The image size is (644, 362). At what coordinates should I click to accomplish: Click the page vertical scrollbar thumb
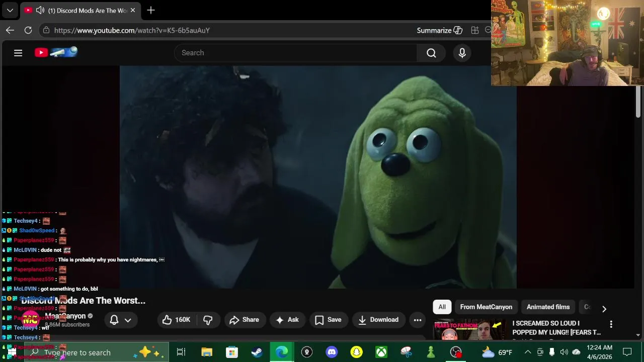(x=638, y=102)
